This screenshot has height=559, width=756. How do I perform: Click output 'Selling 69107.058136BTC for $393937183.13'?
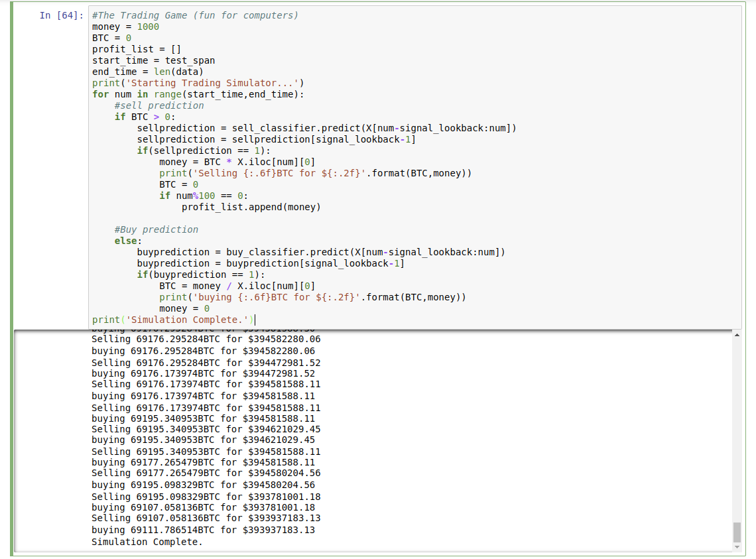click(206, 518)
